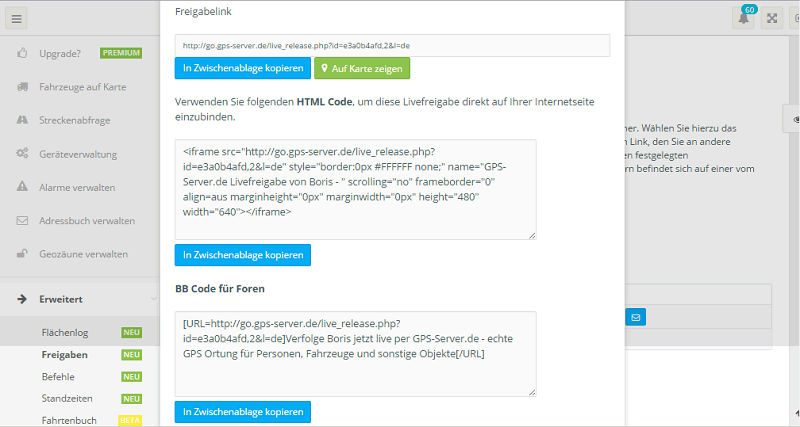Copy the BB code to clipboard
Viewport: 800px width, 427px height.
pos(243,412)
